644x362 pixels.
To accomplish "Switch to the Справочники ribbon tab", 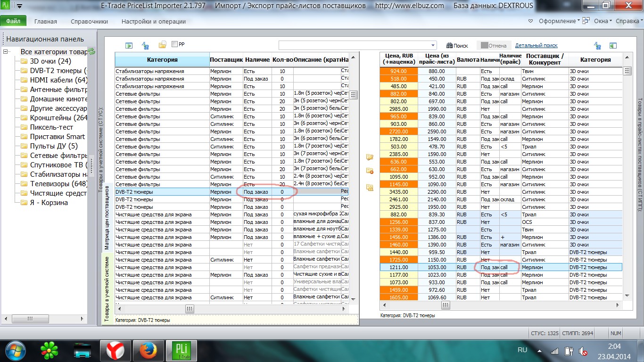I will [89, 21].
